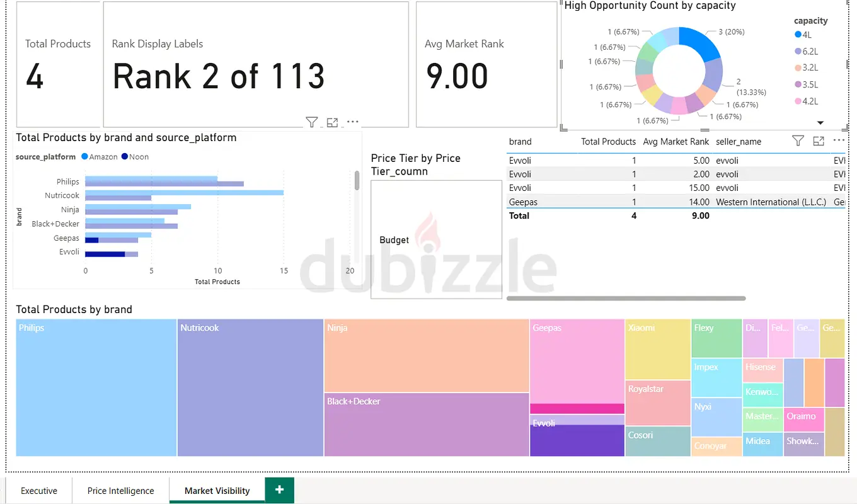Select the Market Visibility page tab
The height and width of the screenshot is (504, 857).
point(217,491)
